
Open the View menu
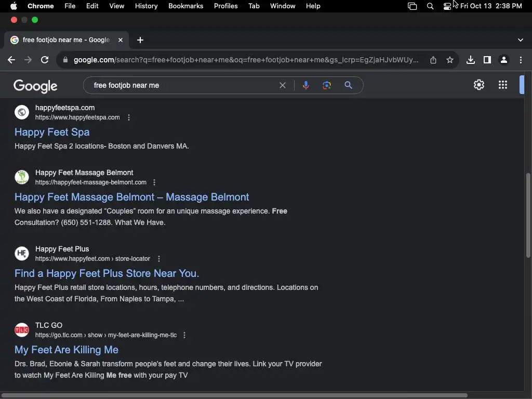(117, 6)
